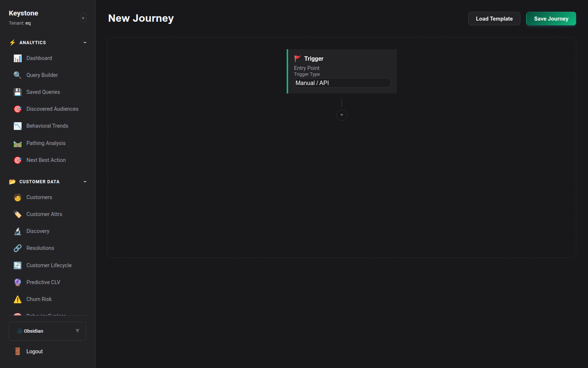This screenshot has height=368, width=588.
Task: Click the Logout door icon
Action: [x=18, y=351]
